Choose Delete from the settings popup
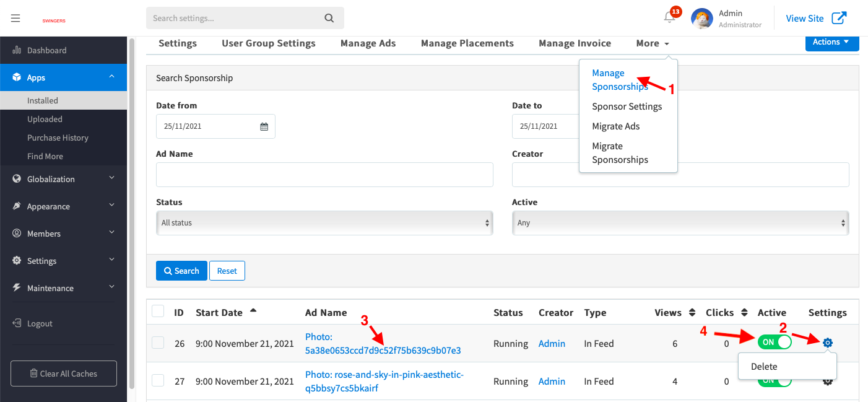Image resolution: width=868 pixels, height=402 pixels. pos(764,367)
